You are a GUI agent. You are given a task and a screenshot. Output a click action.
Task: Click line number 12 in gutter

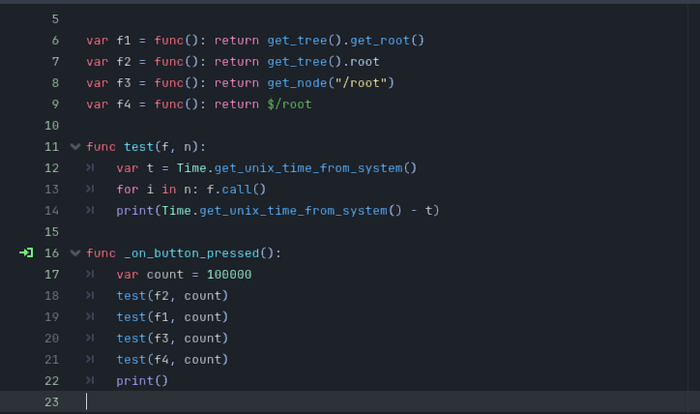point(52,168)
